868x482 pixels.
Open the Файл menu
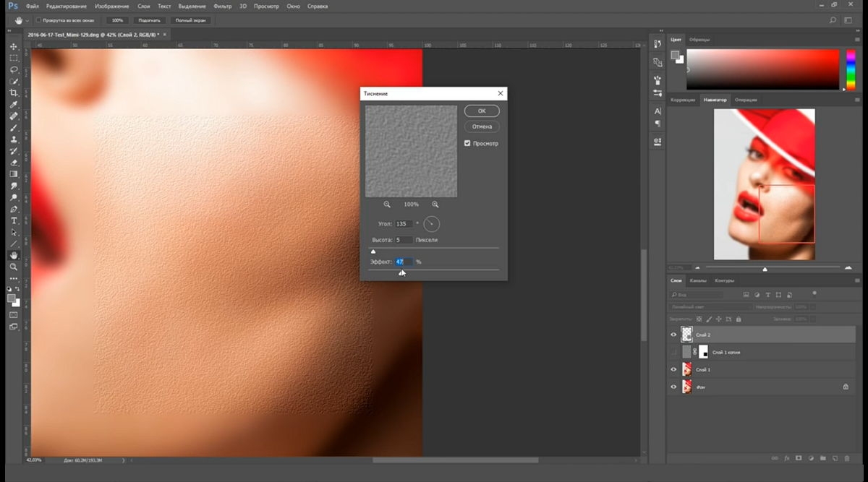tap(32, 6)
